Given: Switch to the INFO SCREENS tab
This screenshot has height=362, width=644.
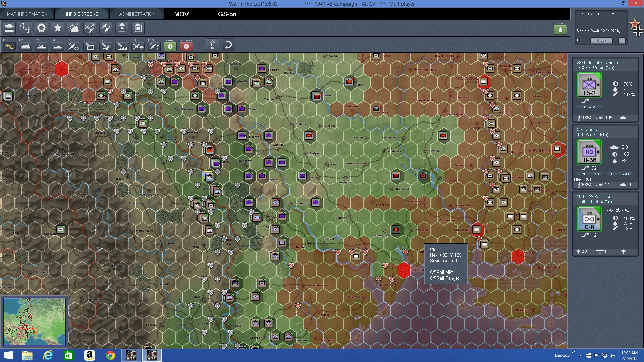Looking at the screenshot, I should click(82, 14).
